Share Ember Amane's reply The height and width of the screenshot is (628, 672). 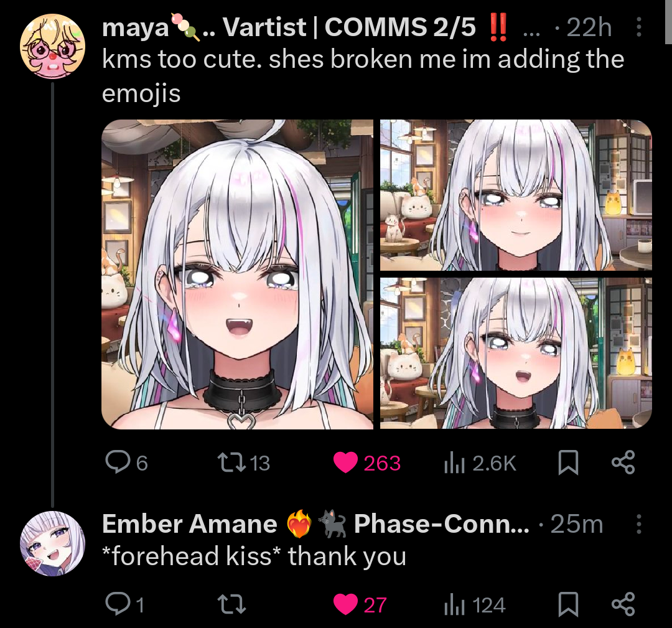coord(623,604)
